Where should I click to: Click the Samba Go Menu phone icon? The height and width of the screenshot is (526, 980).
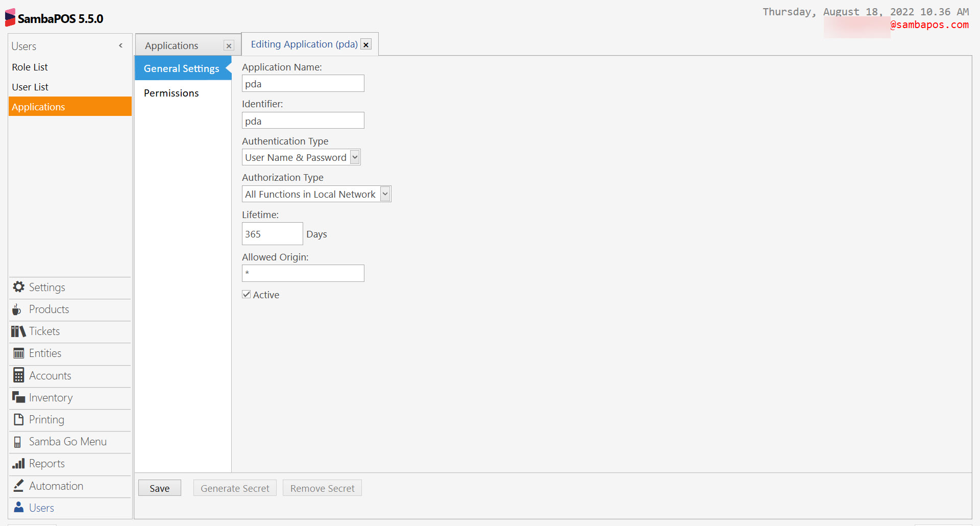point(18,441)
